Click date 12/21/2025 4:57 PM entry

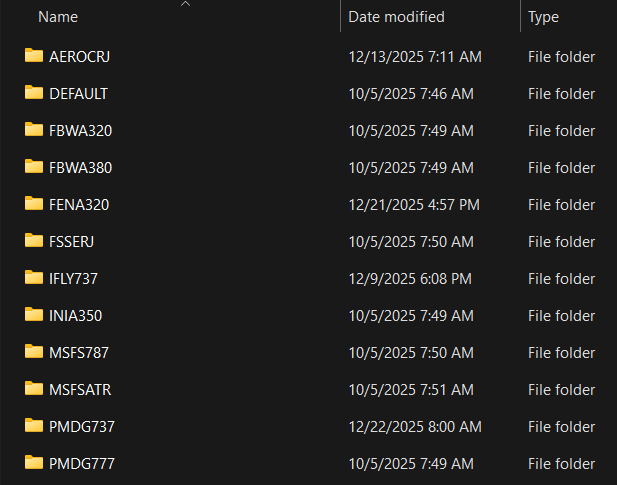coord(414,204)
